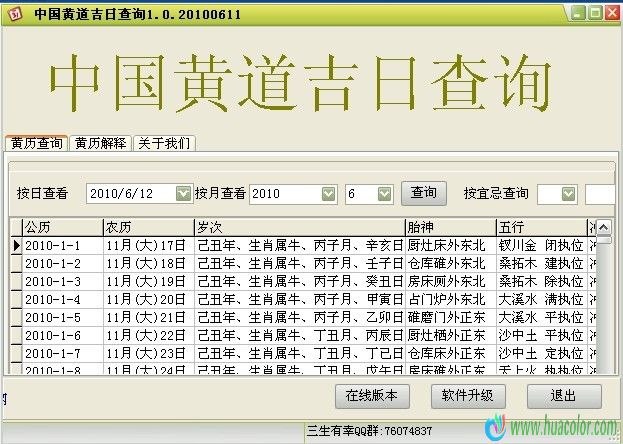
Task: Click the table scrollbar up arrow
Action: click(604, 227)
